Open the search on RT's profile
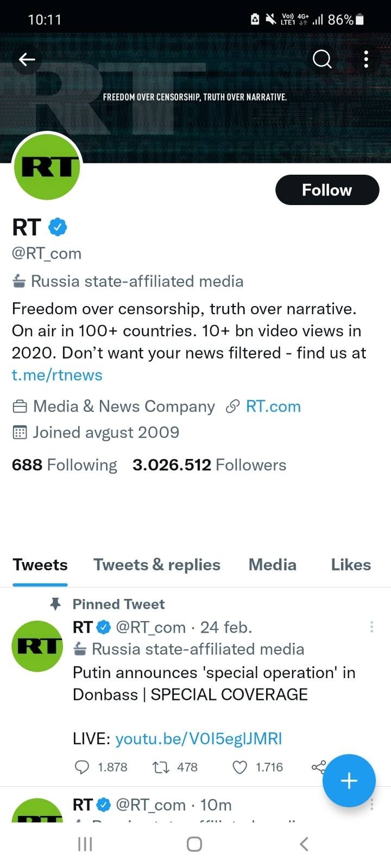 [321, 59]
